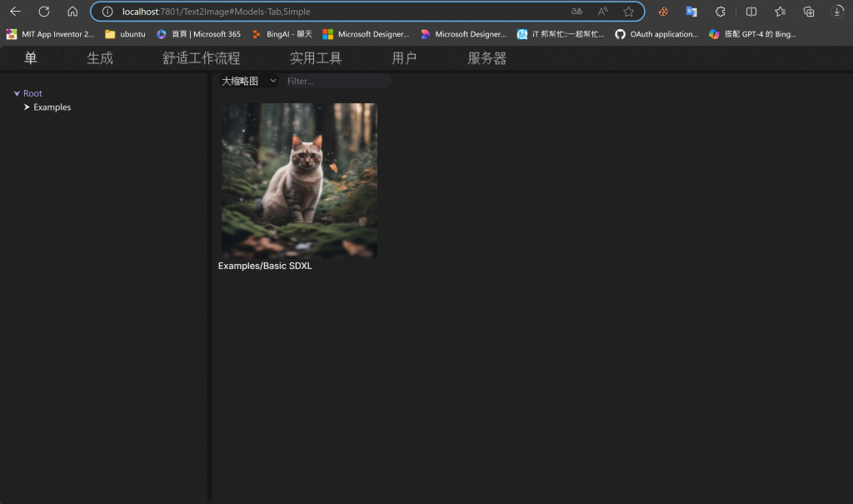The height and width of the screenshot is (504, 853).
Task: Switch to the 单 tab
Action: pos(31,58)
